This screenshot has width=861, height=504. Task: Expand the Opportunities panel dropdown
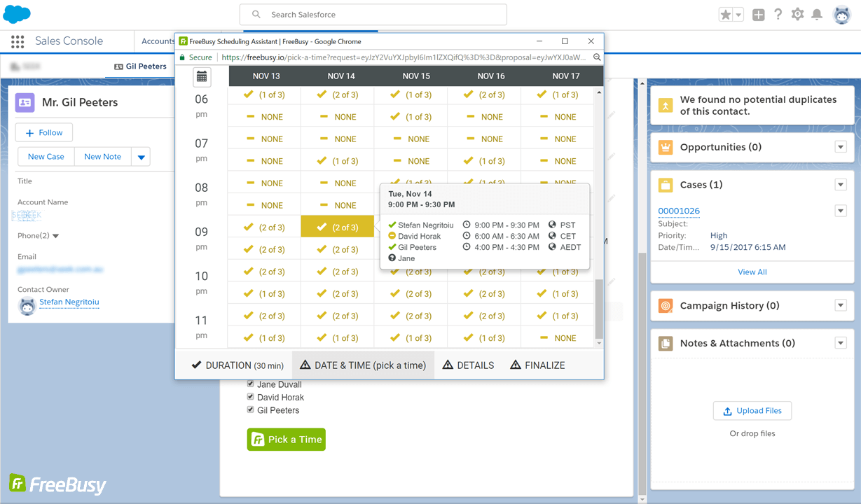pos(841,147)
